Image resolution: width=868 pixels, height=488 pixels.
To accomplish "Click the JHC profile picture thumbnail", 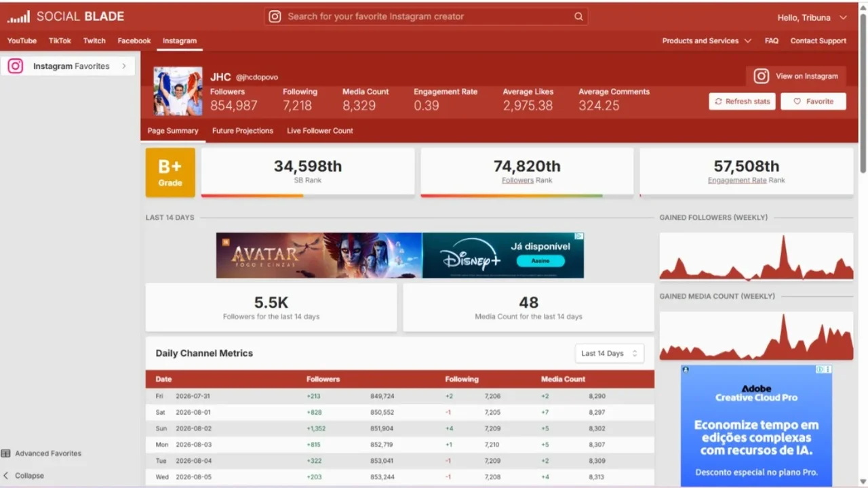I will pyautogui.click(x=178, y=91).
